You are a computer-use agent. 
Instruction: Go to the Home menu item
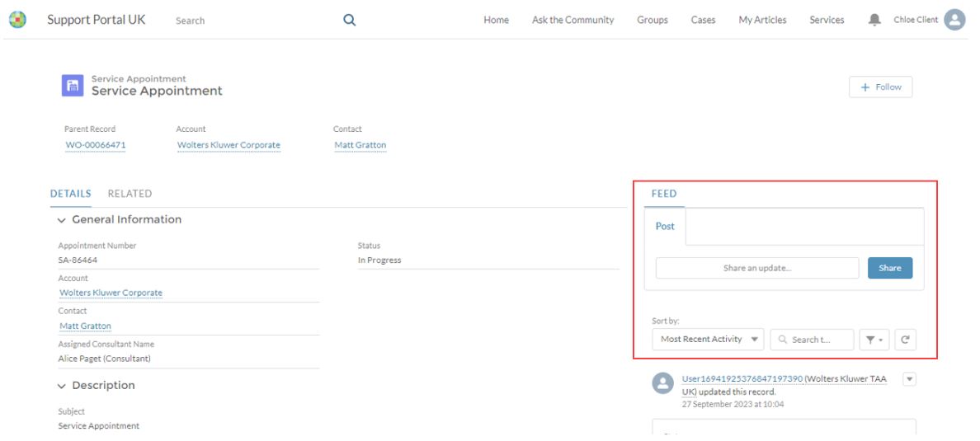pyautogui.click(x=497, y=20)
